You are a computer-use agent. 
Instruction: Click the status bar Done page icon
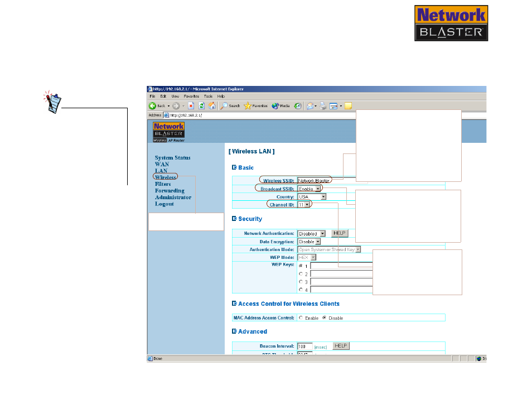pos(150,358)
